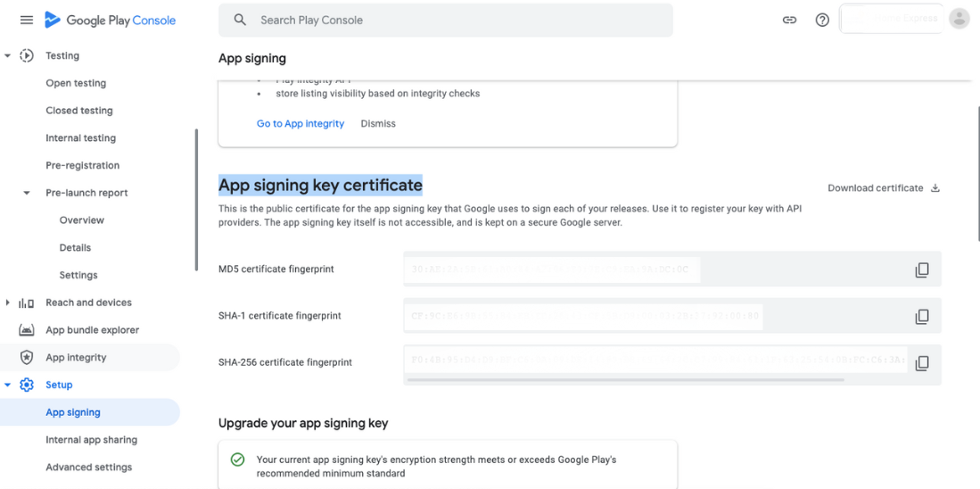The width and height of the screenshot is (980, 489).
Task: Open the user account avatar
Action: (959, 19)
